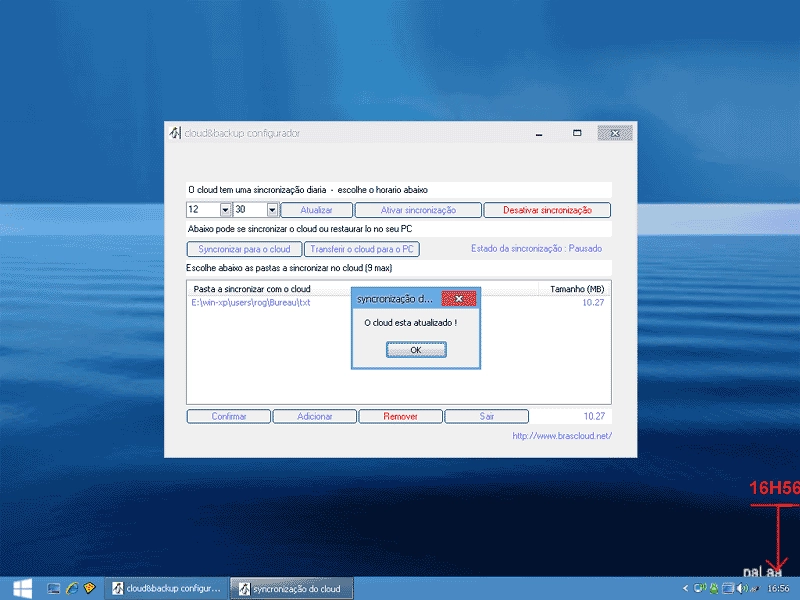This screenshot has height=600, width=800.
Task: Switch to syncronização do cloud taskbar button
Action: click(x=291, y=588)
